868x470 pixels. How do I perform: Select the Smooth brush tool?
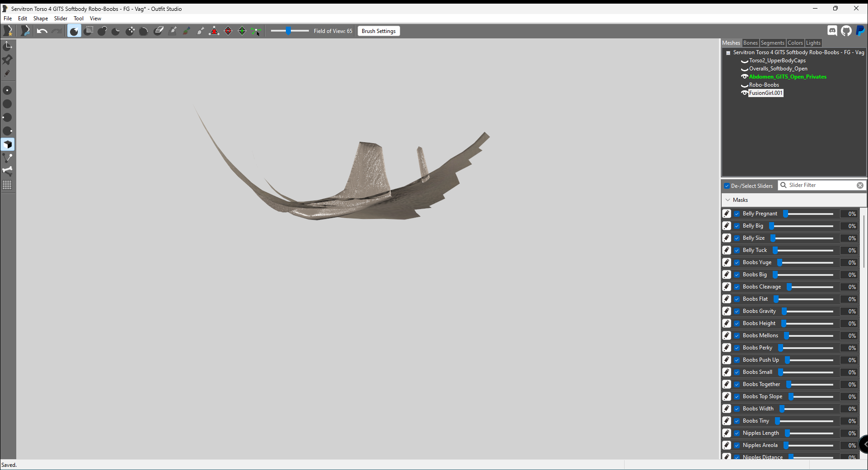click(x=144, y=31)
